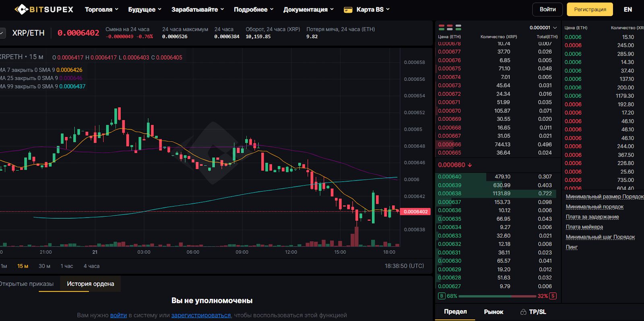Select the XRP/ETH pair name
Viewport: 644px width, 321px height.
click(x=29, y=33)
